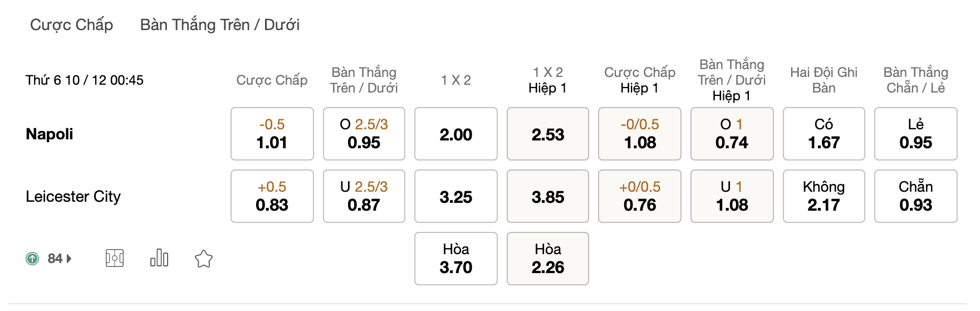
Task: Choose Có both teams score 1.67
Action: coord(824,134)
